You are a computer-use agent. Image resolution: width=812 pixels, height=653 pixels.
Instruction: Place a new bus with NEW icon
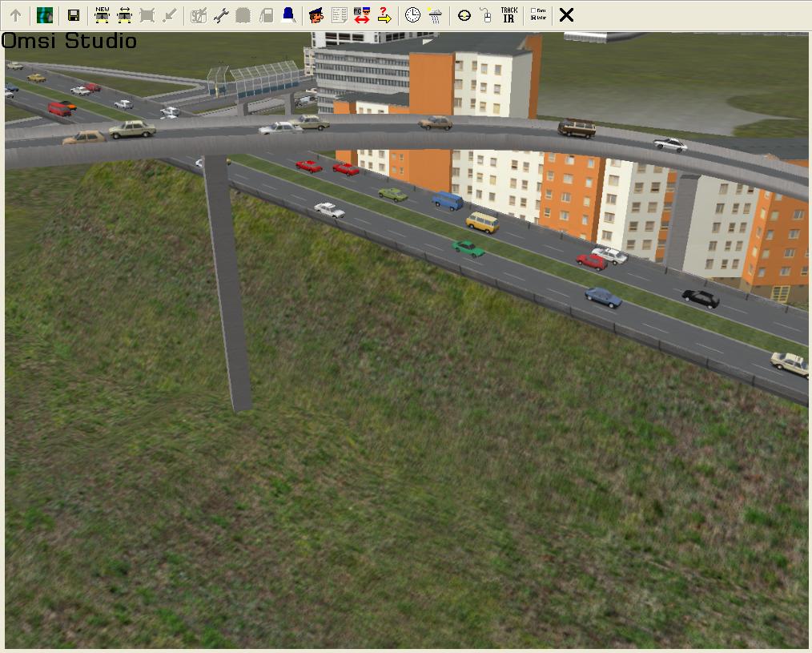(102, 15)
